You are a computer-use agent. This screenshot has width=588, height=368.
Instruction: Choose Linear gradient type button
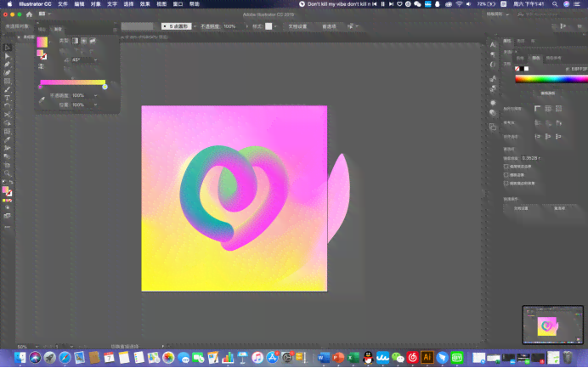tap(76, 41)
